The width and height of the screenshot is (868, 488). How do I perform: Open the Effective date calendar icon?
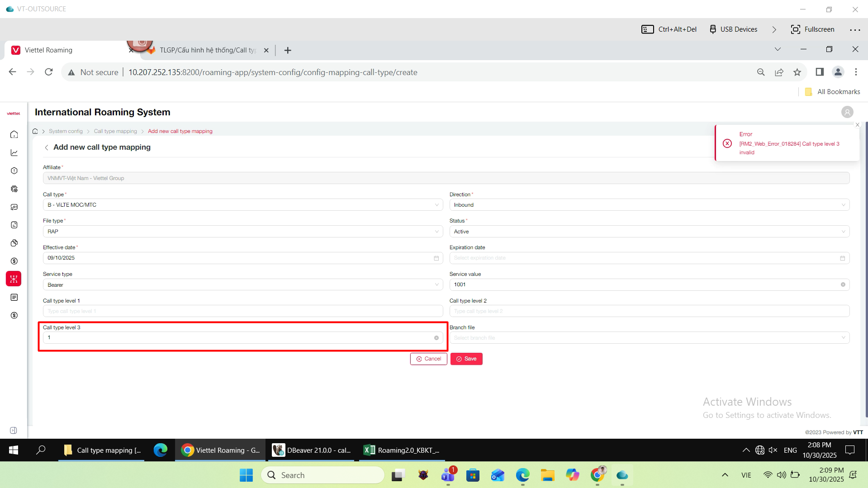(436, 258)
